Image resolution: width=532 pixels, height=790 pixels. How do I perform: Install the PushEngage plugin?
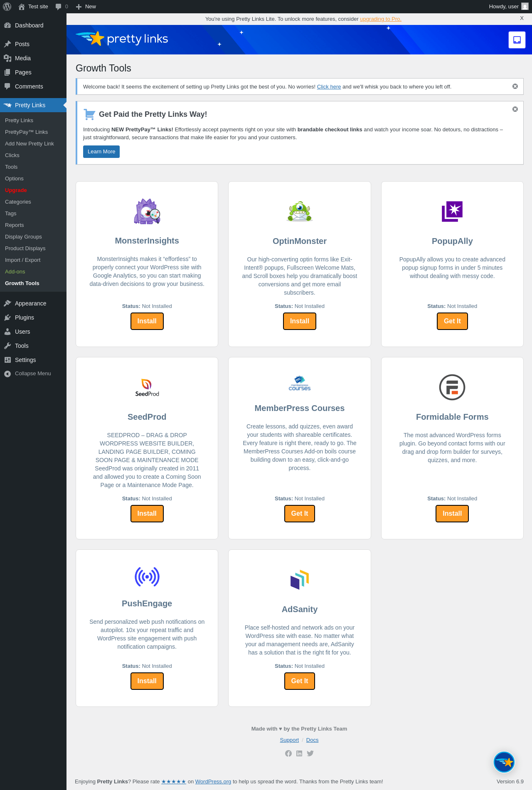click(147, 681)
